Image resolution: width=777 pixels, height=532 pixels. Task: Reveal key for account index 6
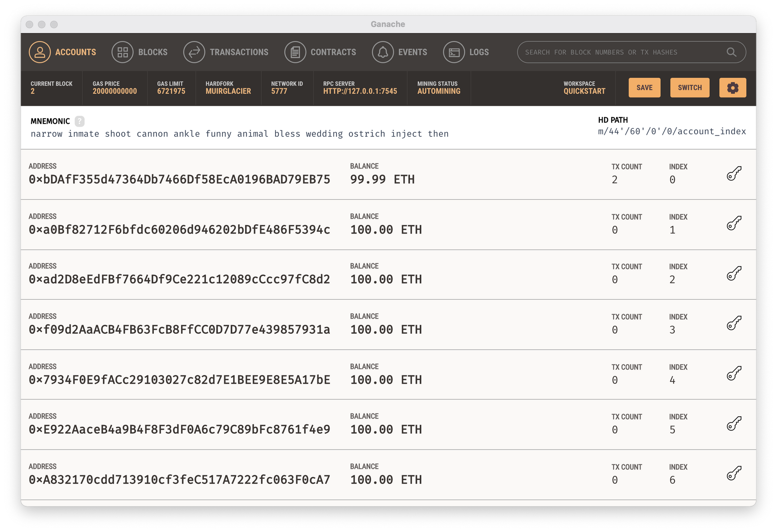click(x=734, y=473)
